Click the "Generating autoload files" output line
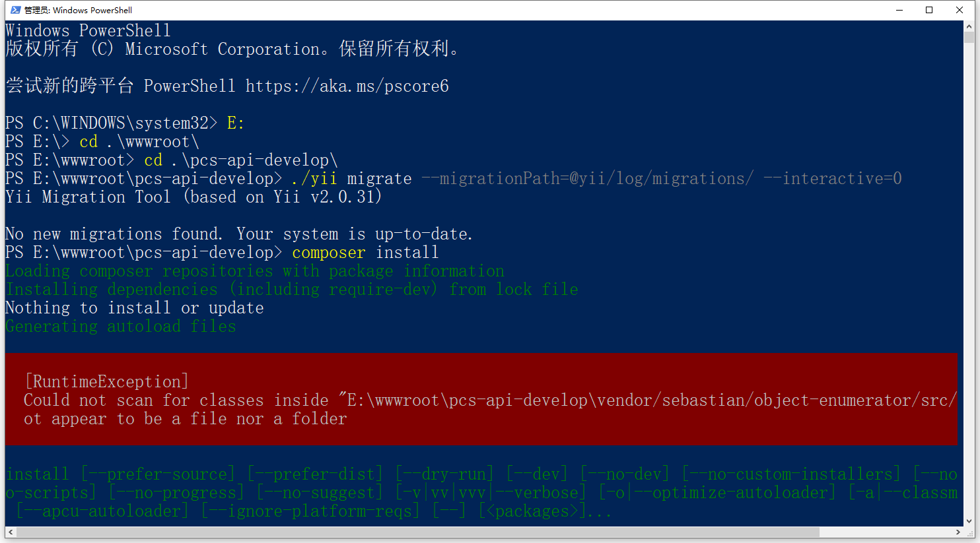This screenshot has width=980, height=543. [120, 327]
